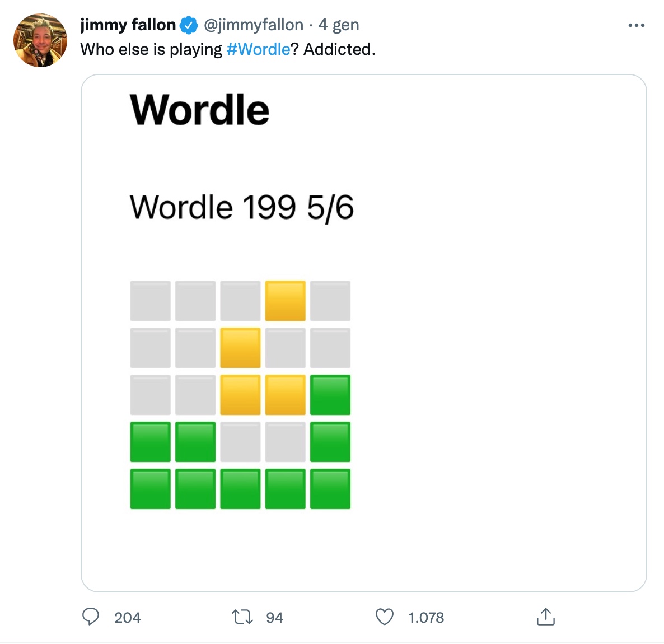The image size is (664, 644).
Task: Click the 94 retweets count
Action: tap(274, 617)
